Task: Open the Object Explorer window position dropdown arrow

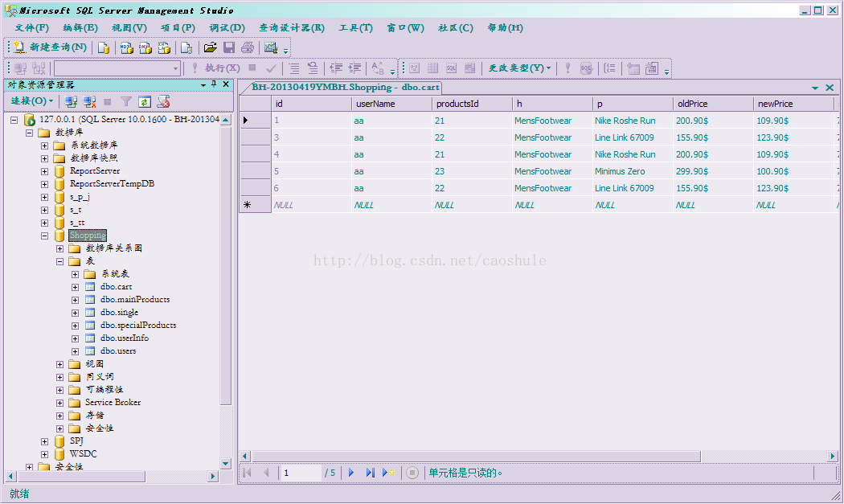Action: (203, 84)
